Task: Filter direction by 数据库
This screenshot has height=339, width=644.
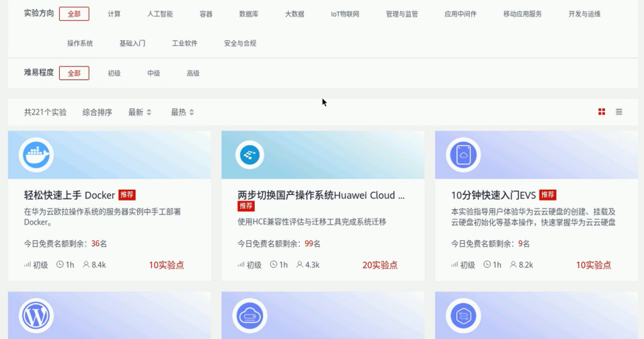Action: pyautogui.click(x=249, y=14)
